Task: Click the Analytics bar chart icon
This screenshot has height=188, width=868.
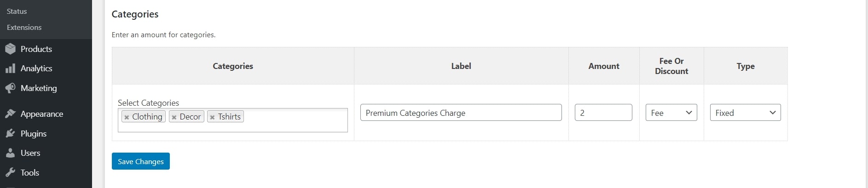Action: click(x=10, y=68)
